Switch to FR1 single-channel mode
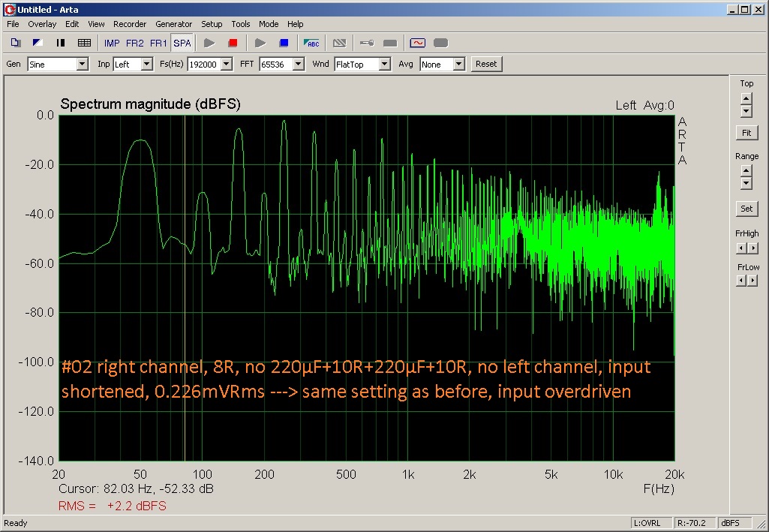 click(x=158, y=44)
